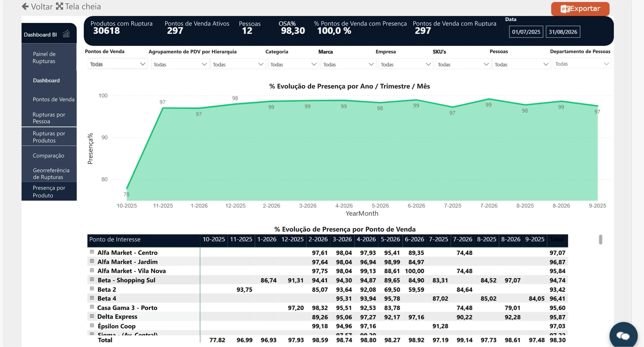Open the Pontos de Venda filter dropdown
644x347 pixels.
click(x=117, y=64)
